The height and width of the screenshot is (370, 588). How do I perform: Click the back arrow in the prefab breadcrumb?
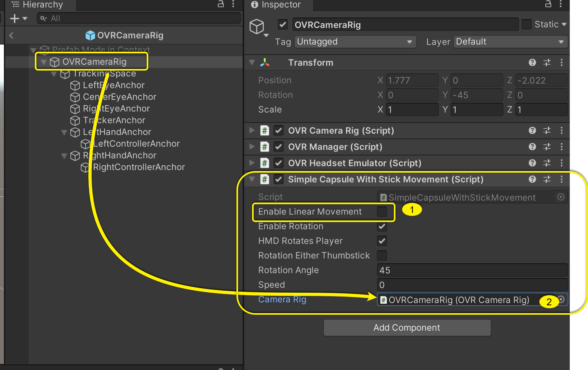click(11, 35)
